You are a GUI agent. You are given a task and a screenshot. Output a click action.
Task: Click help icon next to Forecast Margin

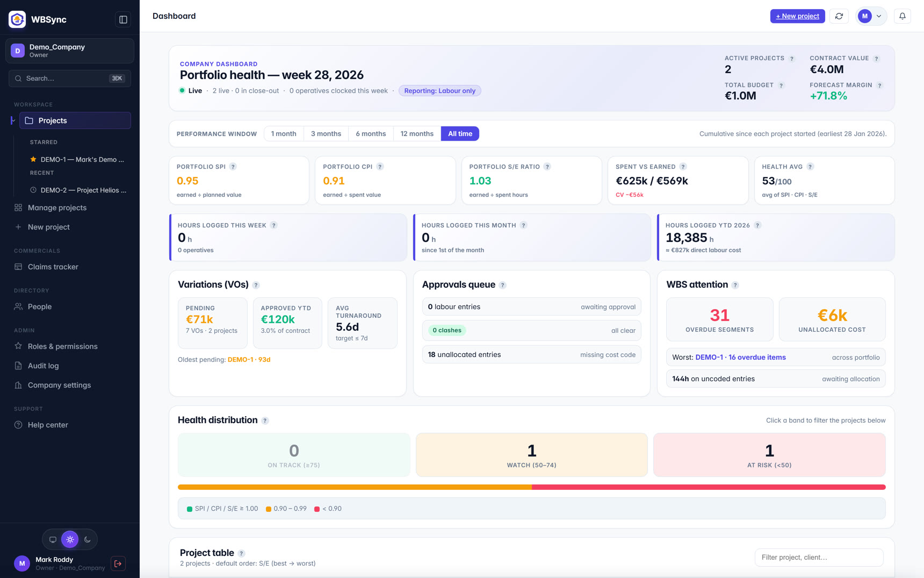click(x=879, y=85)
